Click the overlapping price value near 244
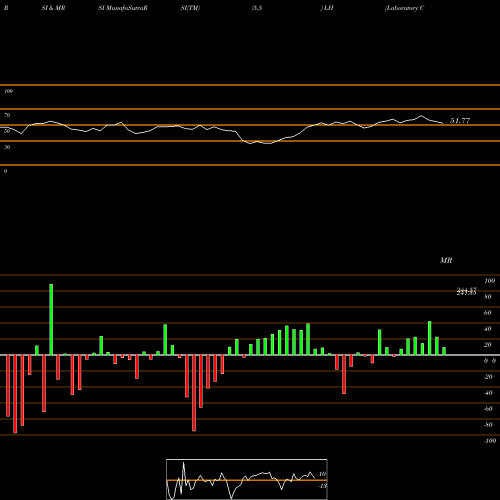Viewport: 500px width, 500px height. pyautogui.click(x=466, y=292)
